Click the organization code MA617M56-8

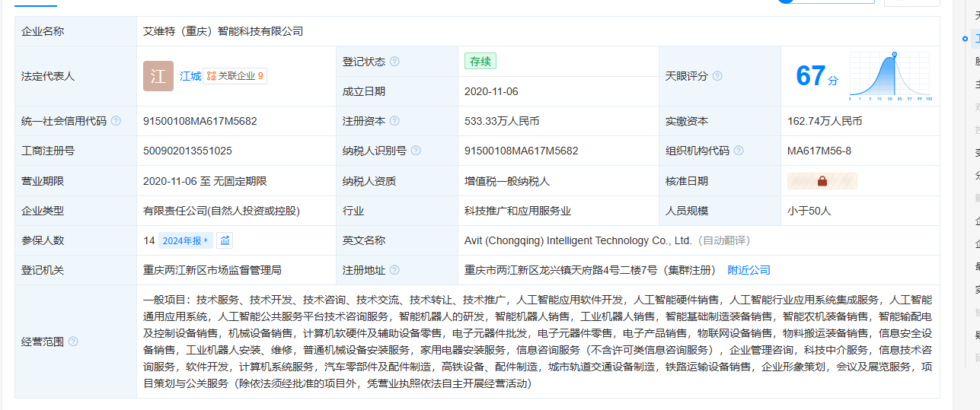coord(819,151)
